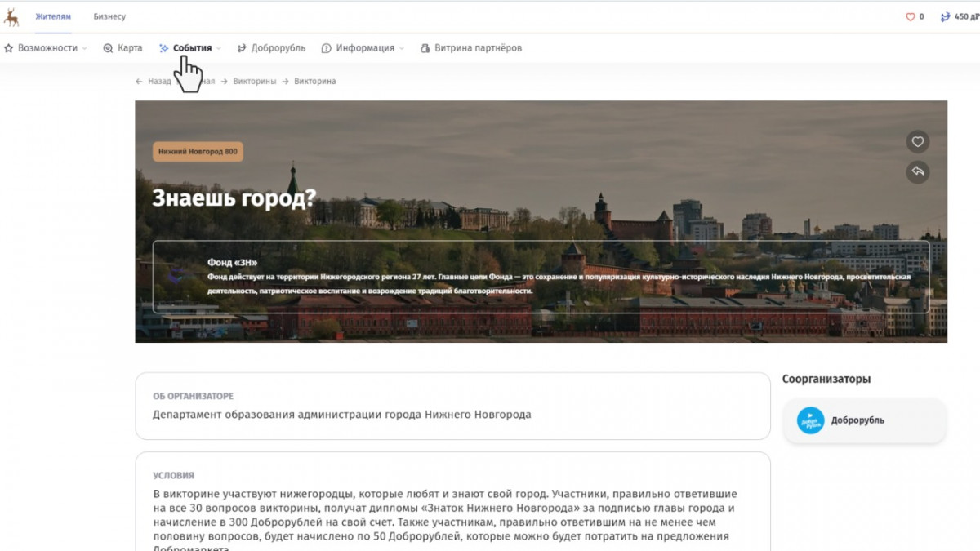Open the Витрина партнёров menu item

[x=471, y=48]
